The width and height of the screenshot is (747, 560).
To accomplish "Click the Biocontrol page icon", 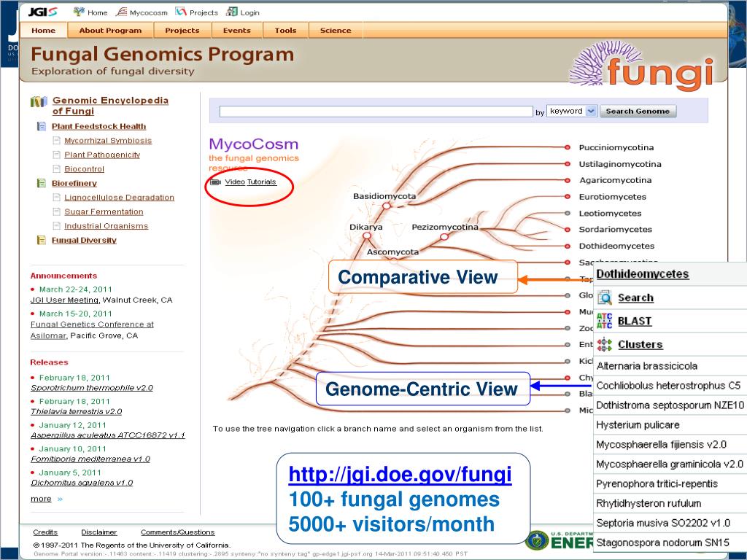I will [57, 169].
